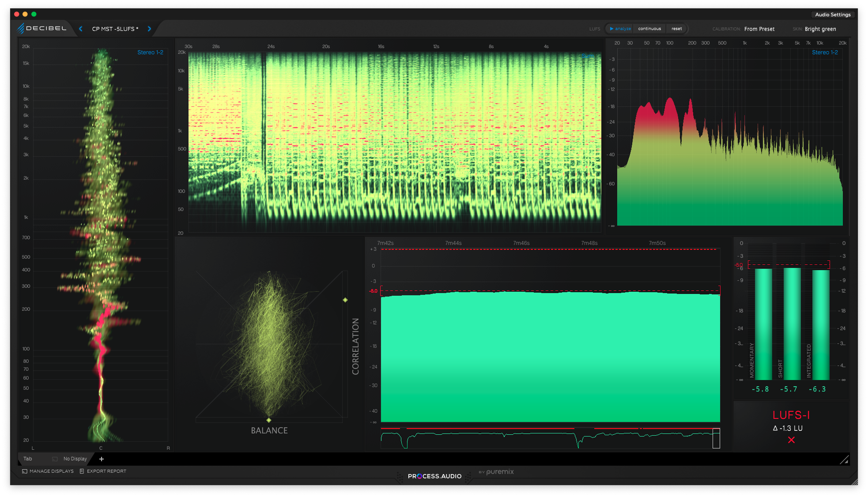Go to the next preset arrow
Viewport: 868px width, 497px height.
(x=149, y=29)
